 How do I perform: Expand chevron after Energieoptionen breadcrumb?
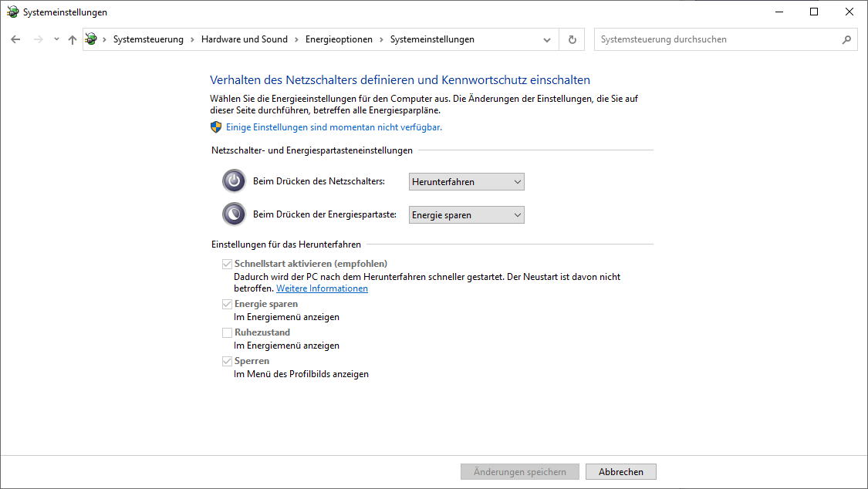[381, 40]
